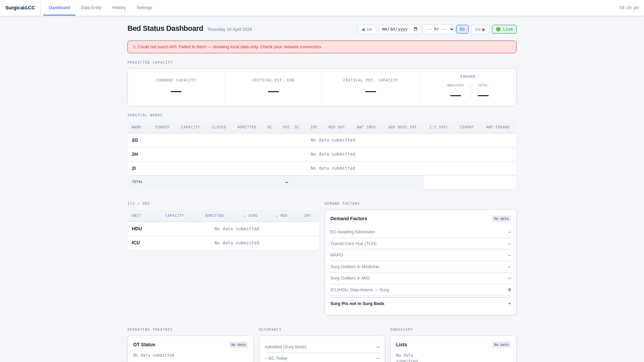The height and width of the screenshot is (362, 644).
Task: Click the Admitted (Surg Beds) row
Action: click(x=322, y=347)
